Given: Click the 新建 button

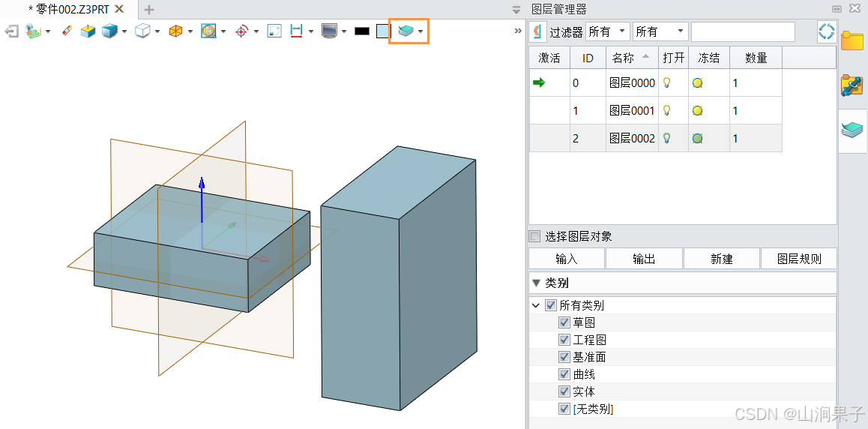Looking at the screenshot, I should coord(721,259).
